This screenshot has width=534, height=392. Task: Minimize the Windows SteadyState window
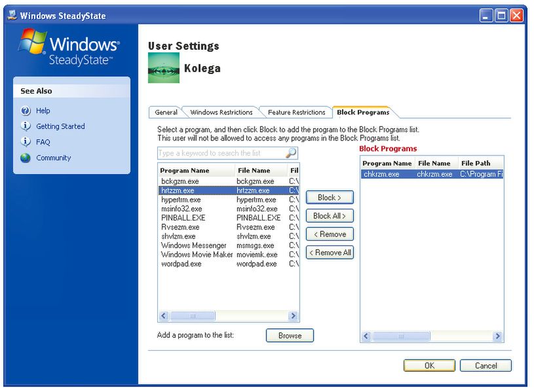pyautogui.click(x=486, y=16)
